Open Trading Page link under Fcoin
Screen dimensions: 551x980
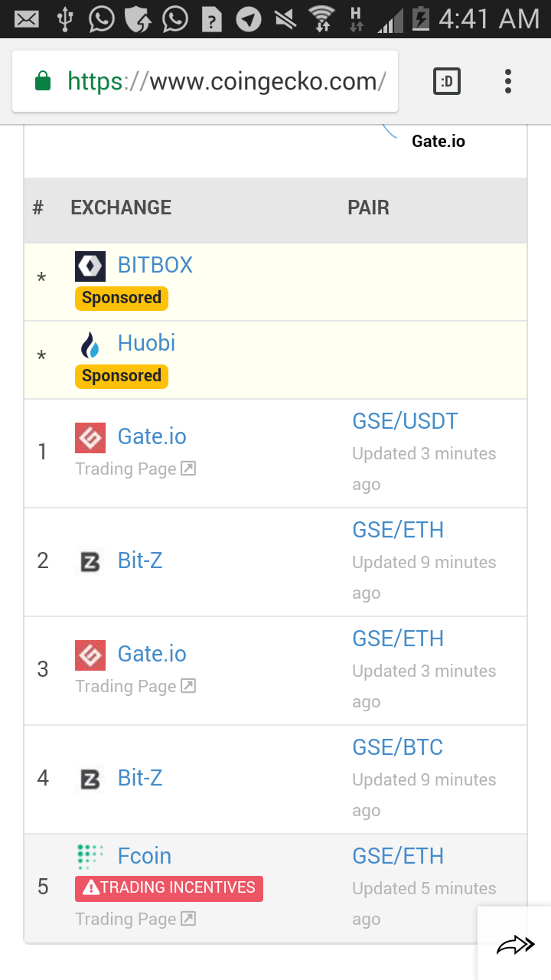[x=135, y=919]
